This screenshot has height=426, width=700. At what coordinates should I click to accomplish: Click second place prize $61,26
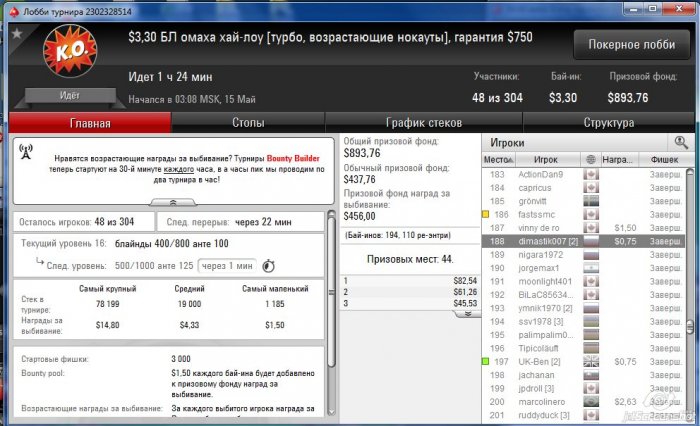[x=465, y=292]
